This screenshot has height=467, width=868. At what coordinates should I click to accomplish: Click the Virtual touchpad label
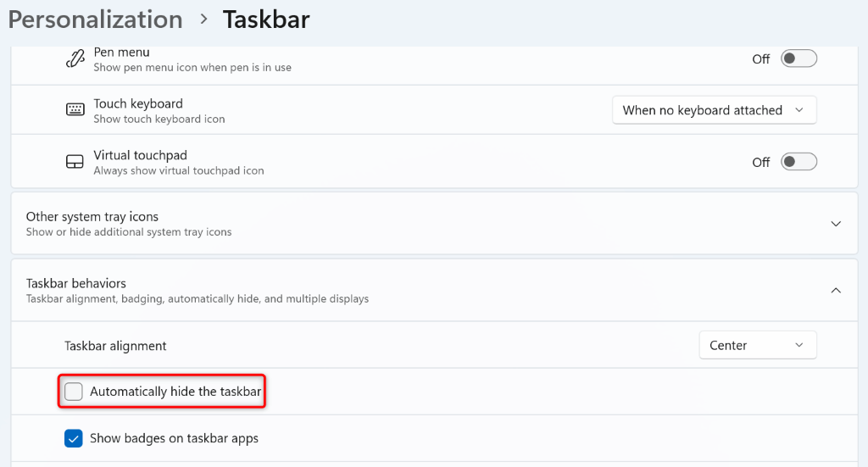click(x=140, y=155)
